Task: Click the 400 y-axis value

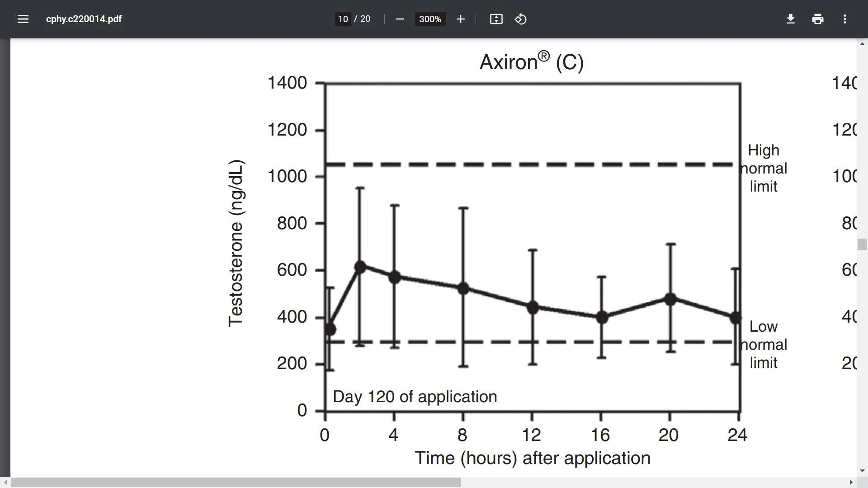Action: (292, 317)
